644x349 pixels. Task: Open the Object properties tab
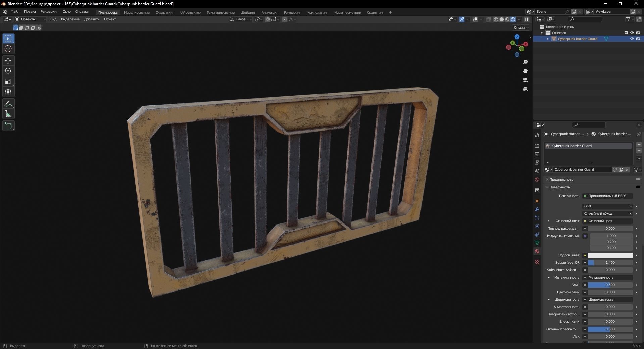click(537, 201)
